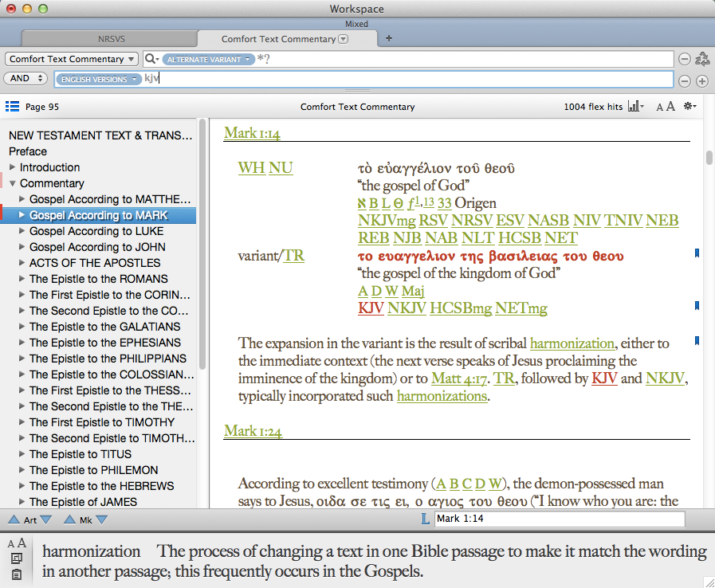Remove the ENGLISH VERSIONS search row with minus
The height and width of the screenshot is (588, 715).
click(x=684, y=81)
